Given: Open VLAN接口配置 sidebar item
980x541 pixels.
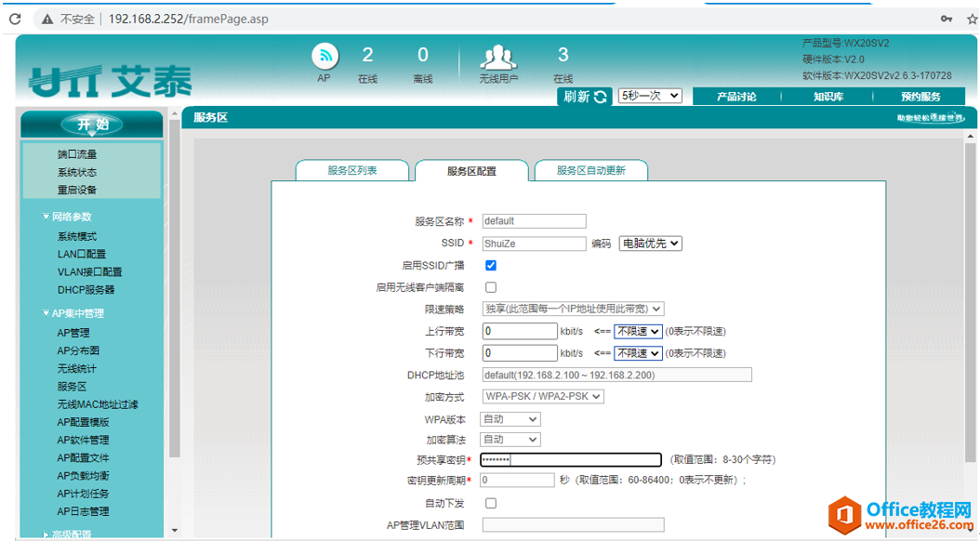Looking at the screenshot, I should pos(90,271).
